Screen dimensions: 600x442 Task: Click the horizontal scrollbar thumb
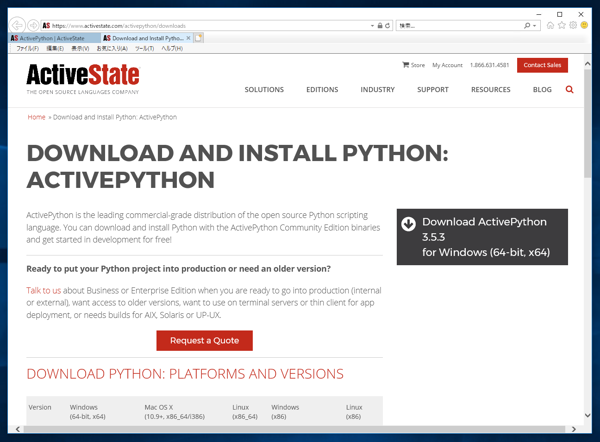[x=294, y=429]
